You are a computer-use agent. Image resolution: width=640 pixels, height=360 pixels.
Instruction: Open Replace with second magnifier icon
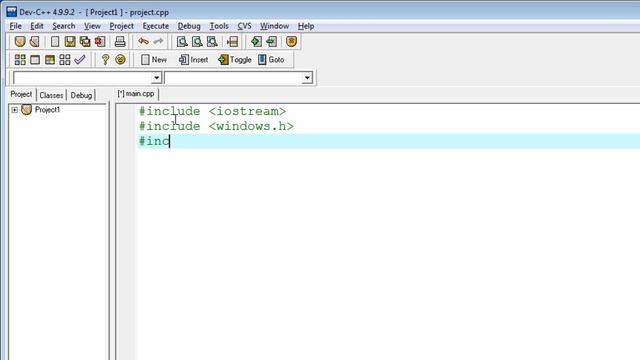[197, 41]
